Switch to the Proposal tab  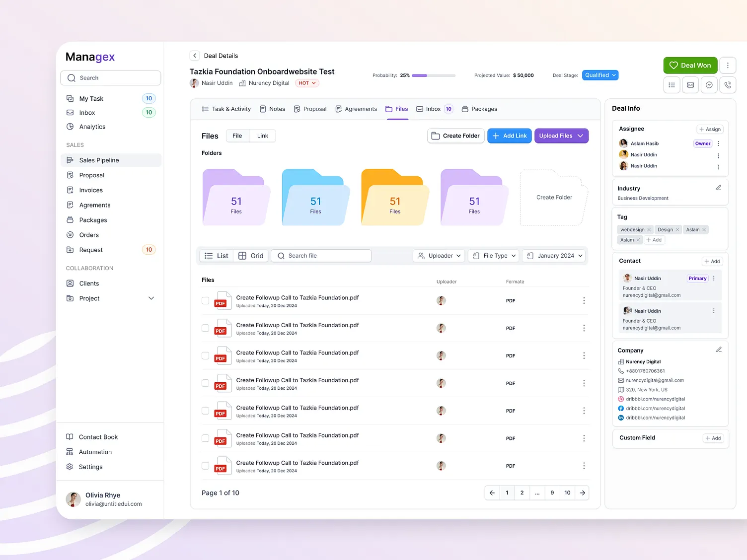tap(310, 109)
